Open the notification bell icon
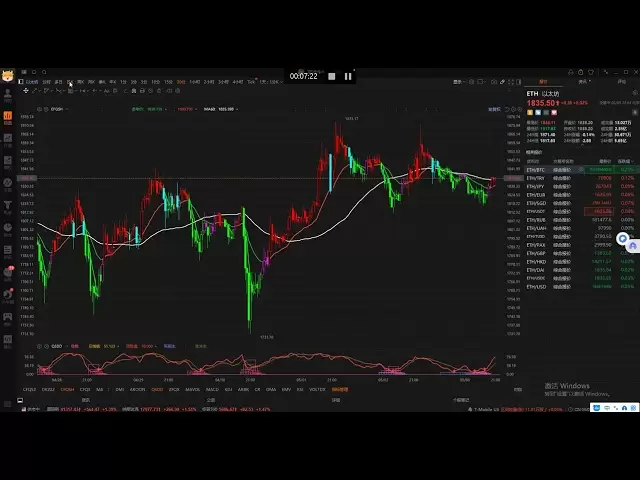640x480 pixels. click(571, 72)
